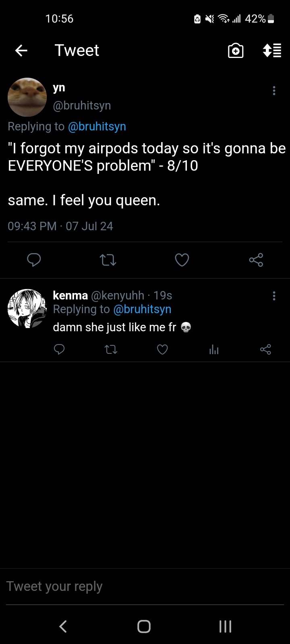Like kenma's reply

162,349
